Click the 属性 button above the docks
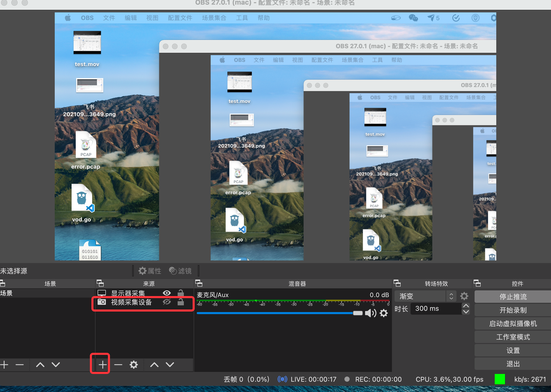 [149, 271]
